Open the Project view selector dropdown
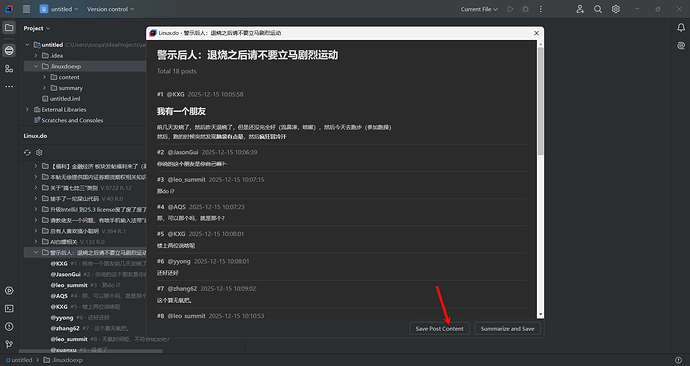Viewport: 690px width, 366px height. pos(37,28)
